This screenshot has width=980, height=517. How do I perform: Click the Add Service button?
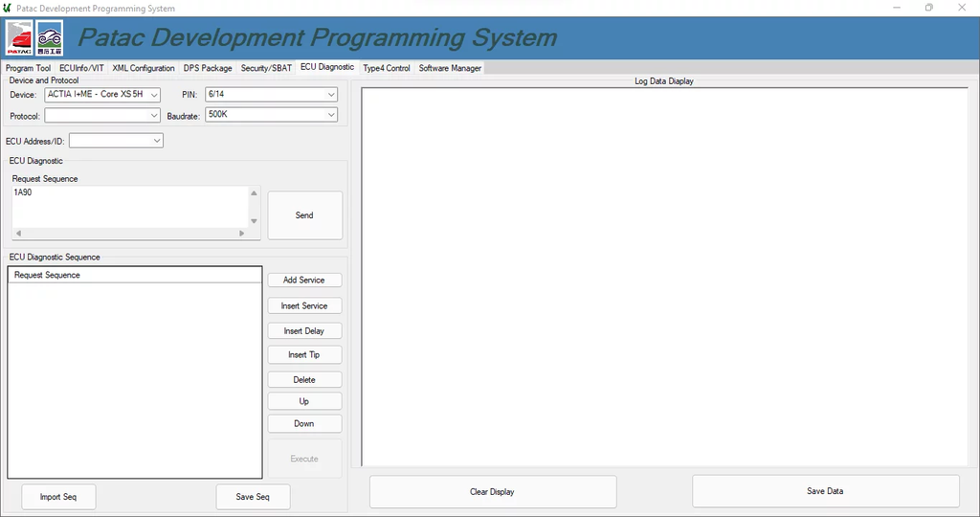304,281
